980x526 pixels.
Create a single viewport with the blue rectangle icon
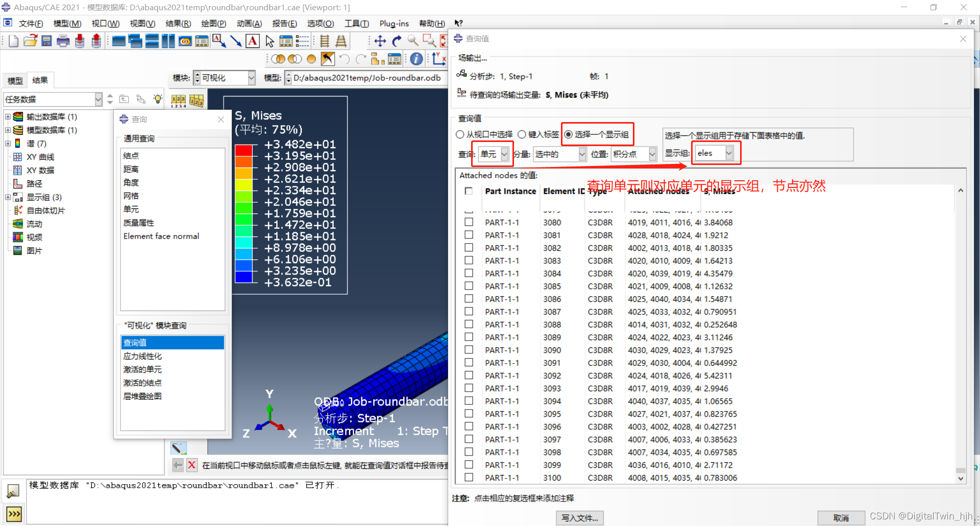click(119, 41)
